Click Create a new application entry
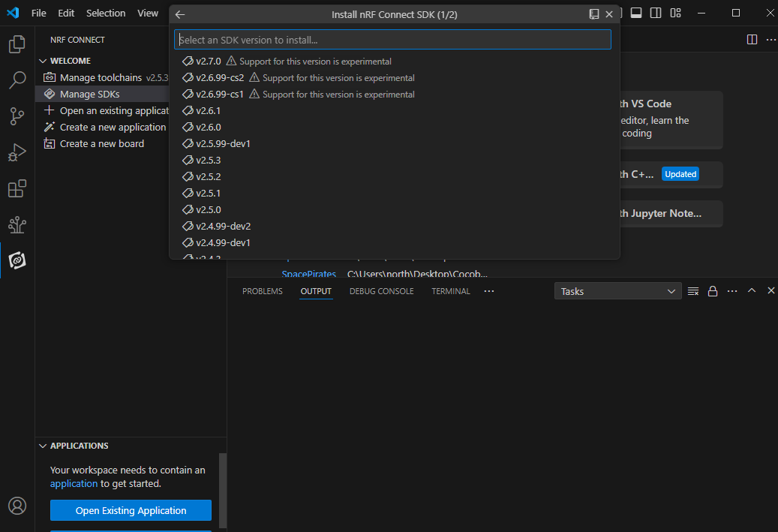 coord(105,127)
